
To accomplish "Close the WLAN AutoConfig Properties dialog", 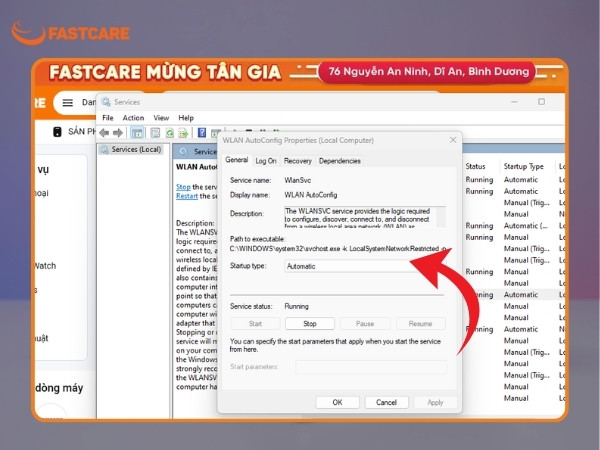I will [453, 140].
